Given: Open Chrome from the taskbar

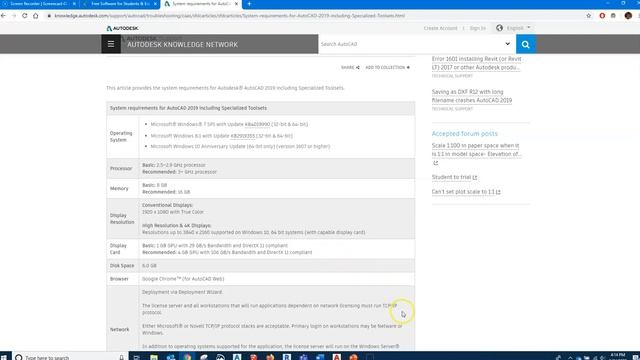Looking at the screenshot, I should 187,357.
